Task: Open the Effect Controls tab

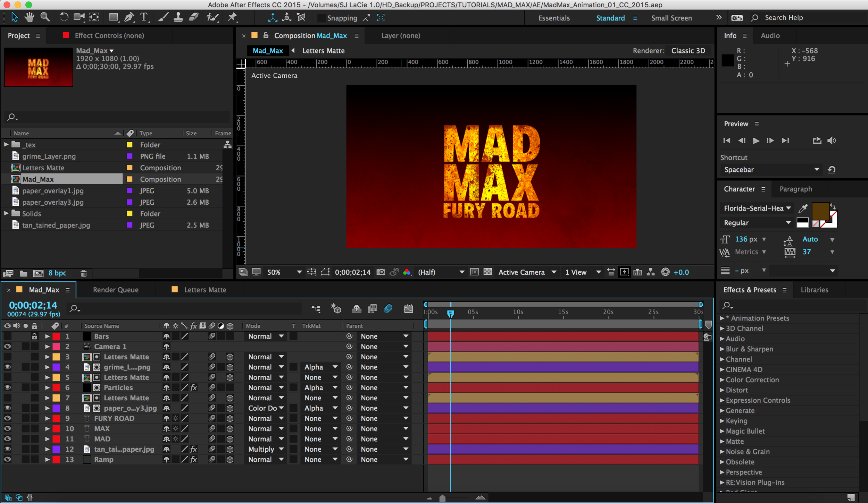Action: pyautogui.click(x=109, y=35)
